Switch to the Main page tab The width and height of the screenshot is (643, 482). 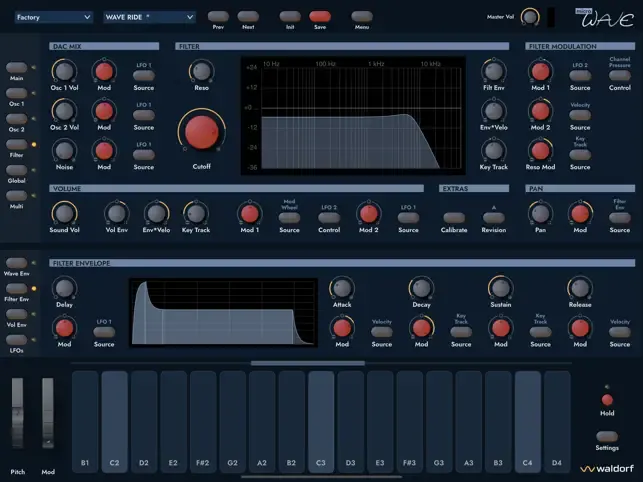click(x=16, y=67)
